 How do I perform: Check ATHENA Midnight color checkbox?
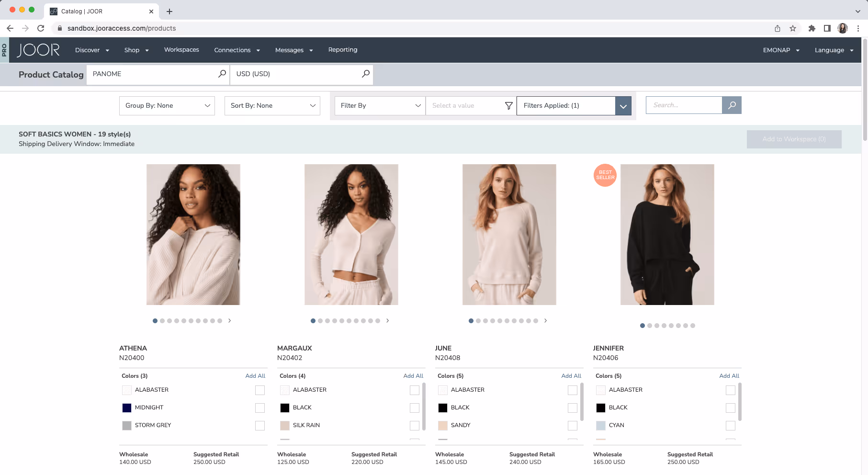click(260, 408)
